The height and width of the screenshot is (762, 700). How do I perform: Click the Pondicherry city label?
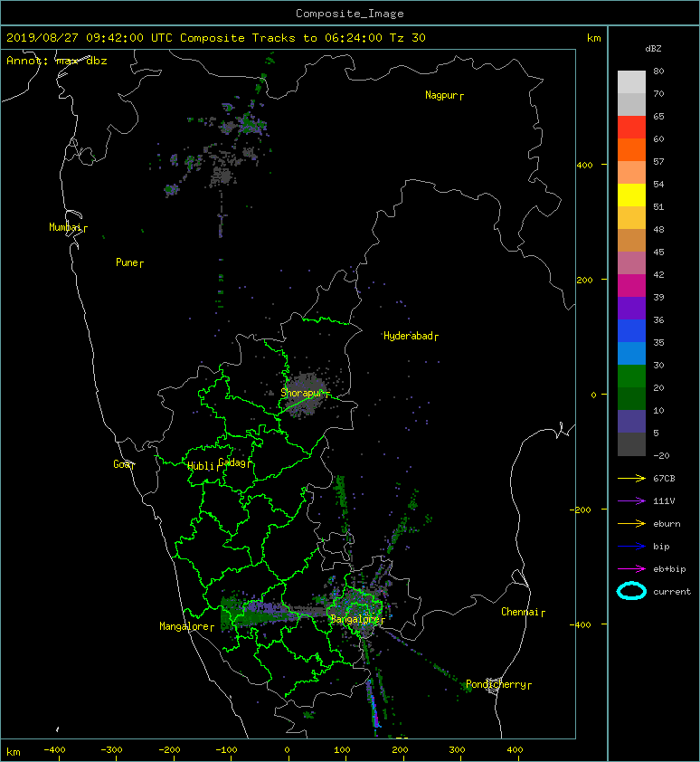(x=496, y=684)
